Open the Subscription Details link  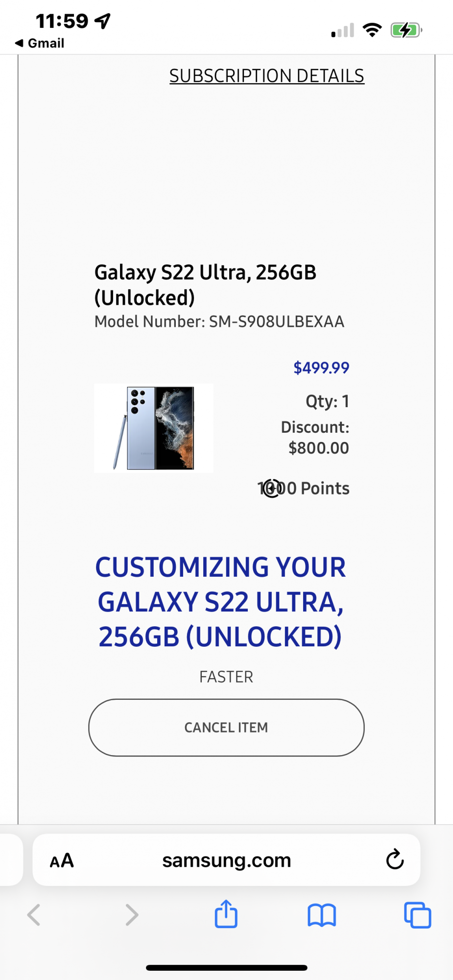(x=267, y=76)
